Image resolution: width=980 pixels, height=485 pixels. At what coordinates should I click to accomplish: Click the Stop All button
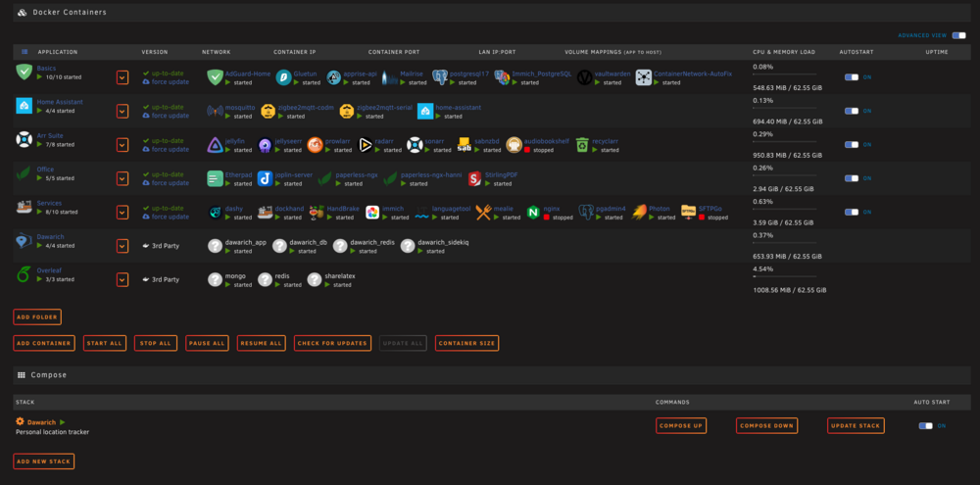tap(156, 343)
